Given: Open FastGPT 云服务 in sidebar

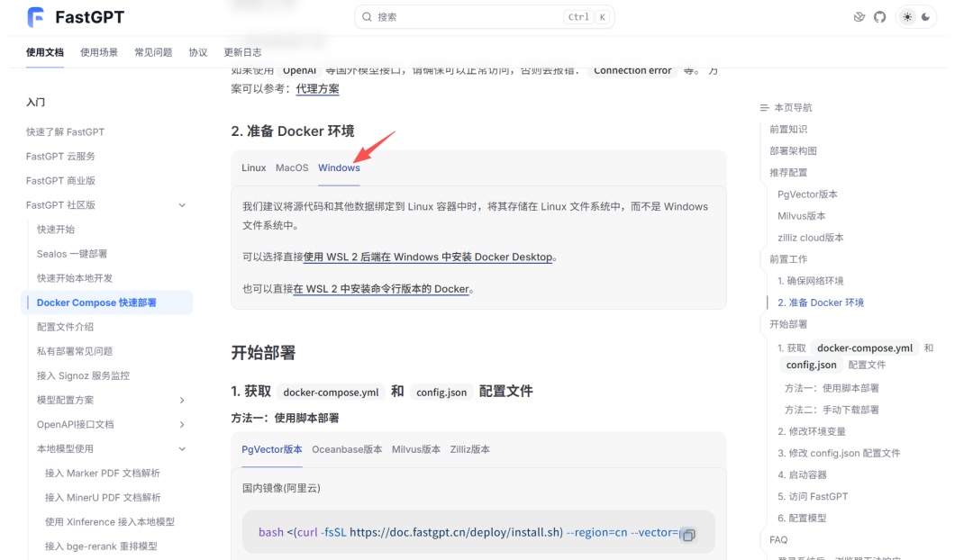Looking at the screenshot, I should pyautogui.click(x=60, y=157).
